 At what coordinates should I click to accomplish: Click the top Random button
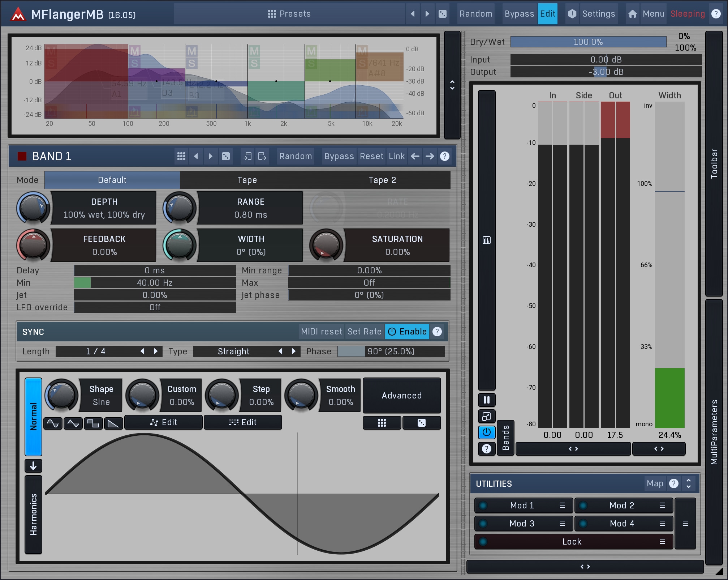coord(476,14)
